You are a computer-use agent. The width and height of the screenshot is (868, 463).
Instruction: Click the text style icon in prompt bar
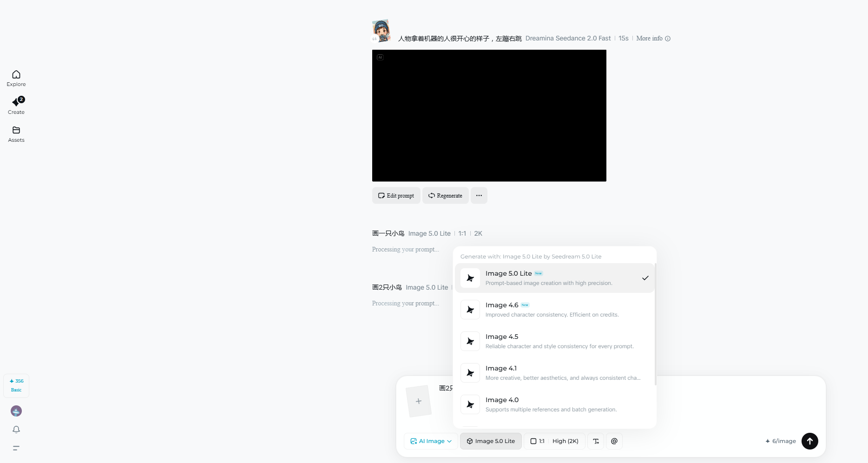click(596, 441)
